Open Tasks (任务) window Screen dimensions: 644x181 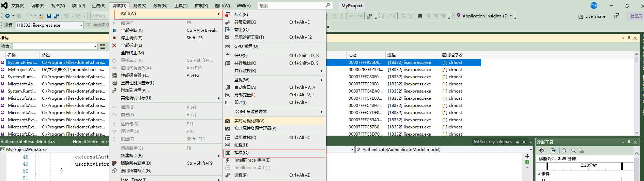click(x=275, y=55)
